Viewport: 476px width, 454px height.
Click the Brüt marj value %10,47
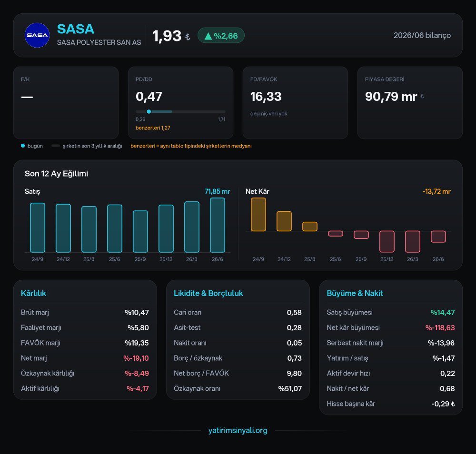click(x=137, y=312)
